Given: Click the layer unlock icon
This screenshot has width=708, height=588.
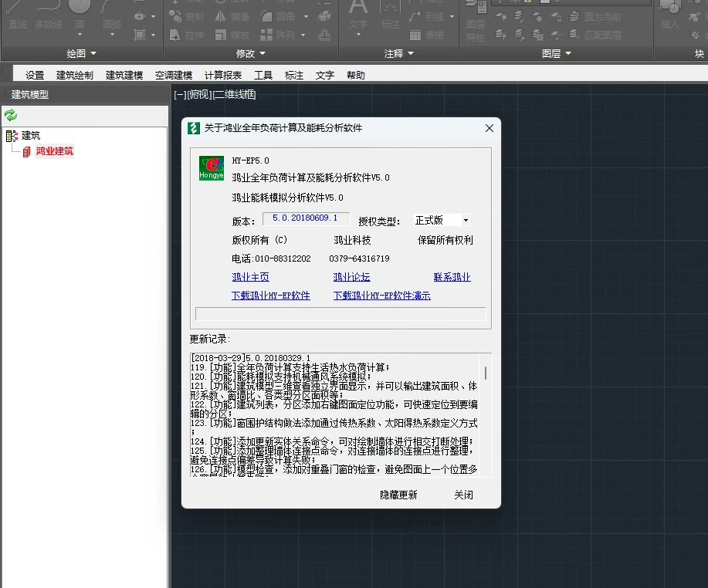Looking at the screenshot, I should pos(556,35).
